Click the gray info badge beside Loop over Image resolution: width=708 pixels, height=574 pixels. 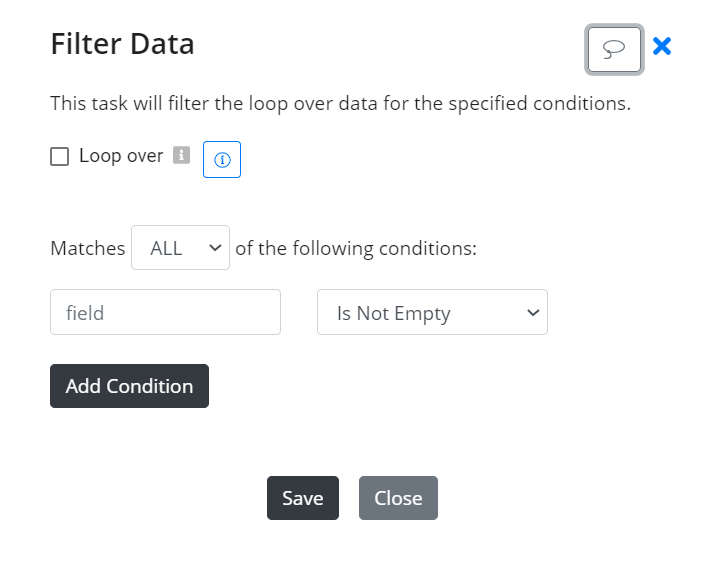click(182, 155)
